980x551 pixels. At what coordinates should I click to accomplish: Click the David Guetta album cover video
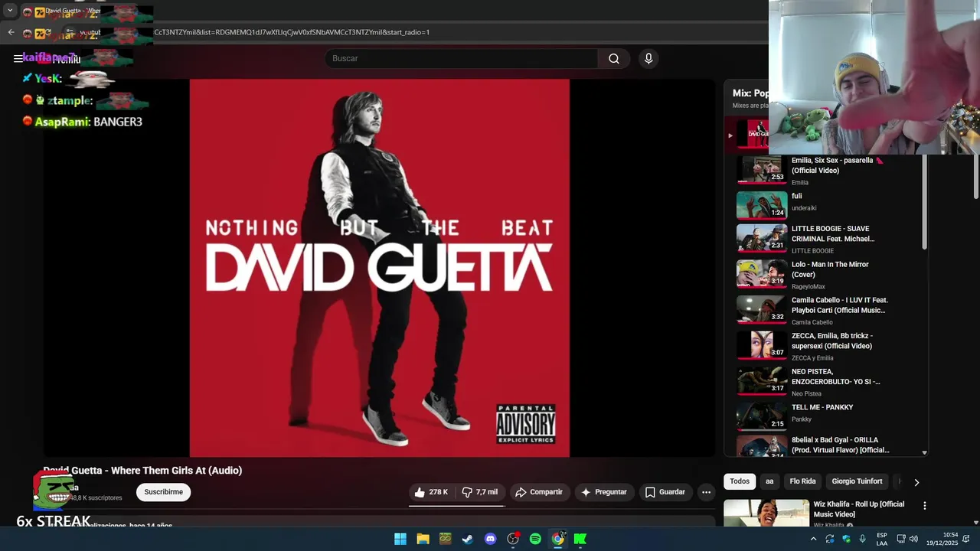(x=380, y=268)
